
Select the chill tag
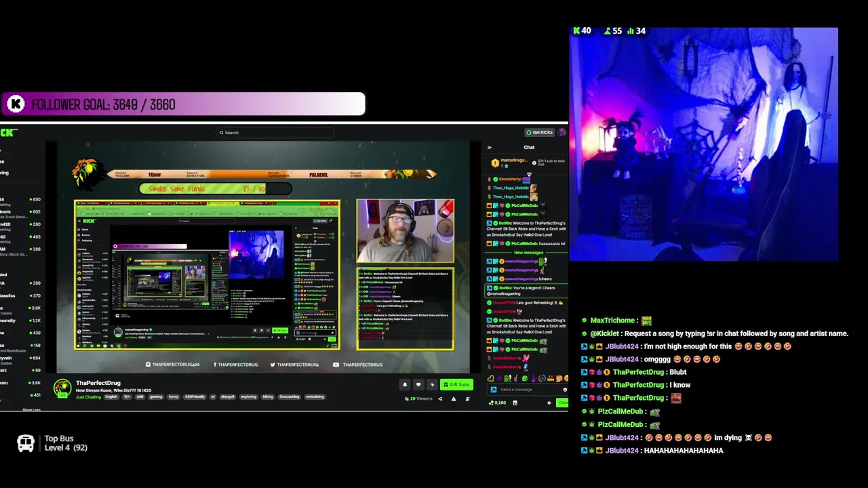click(140, 396)
